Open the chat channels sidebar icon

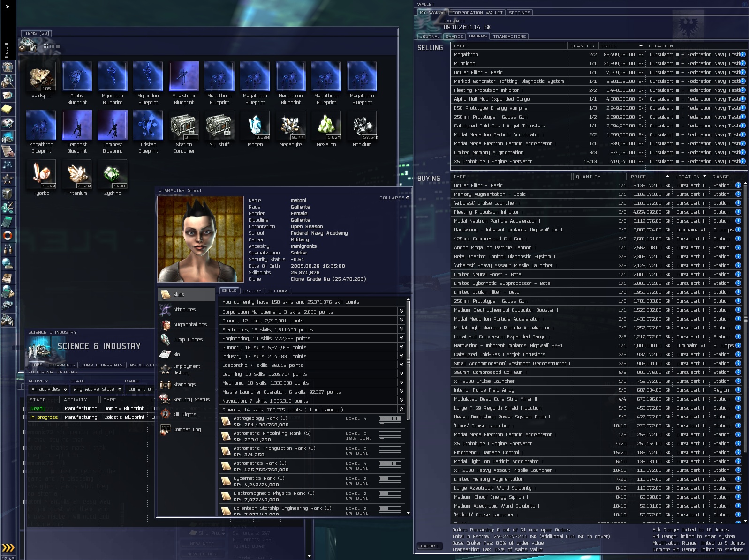pos(8,249)
